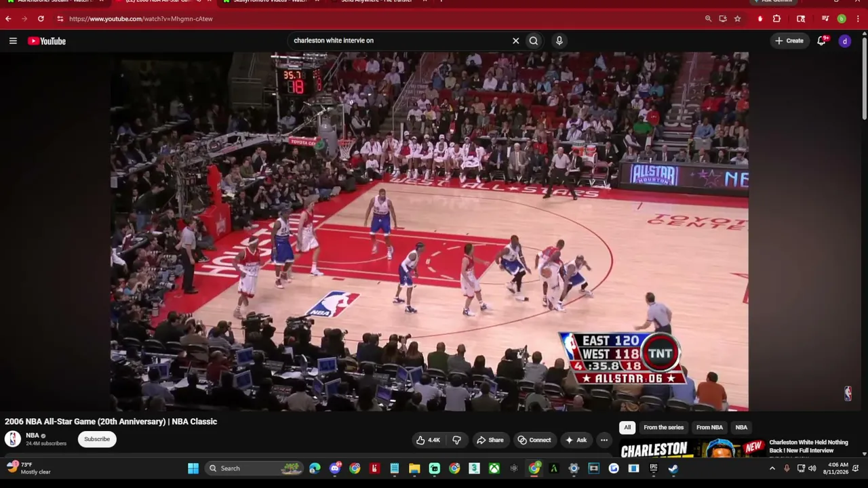
Task: Click the taskbar Search box
Action: pos(254,468)
